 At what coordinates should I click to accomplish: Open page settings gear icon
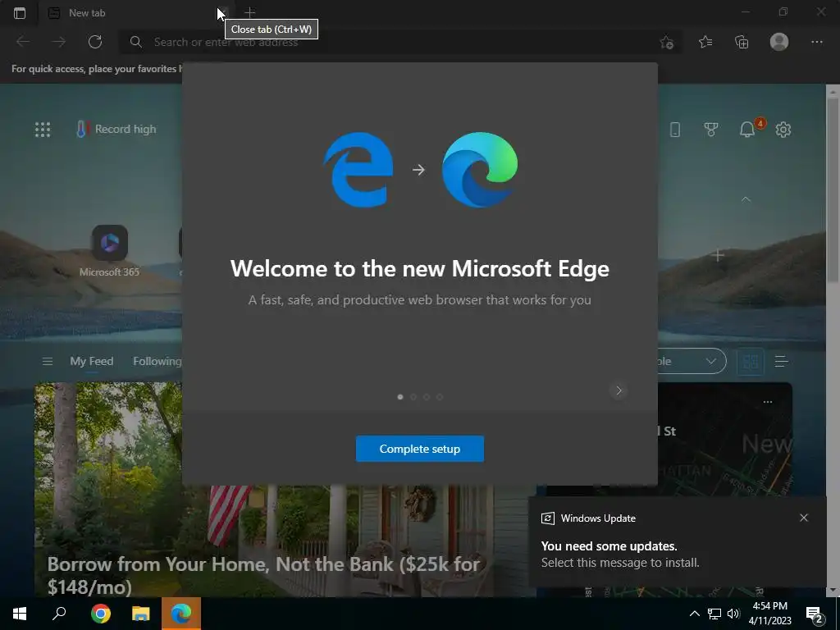tap(783, 129)
